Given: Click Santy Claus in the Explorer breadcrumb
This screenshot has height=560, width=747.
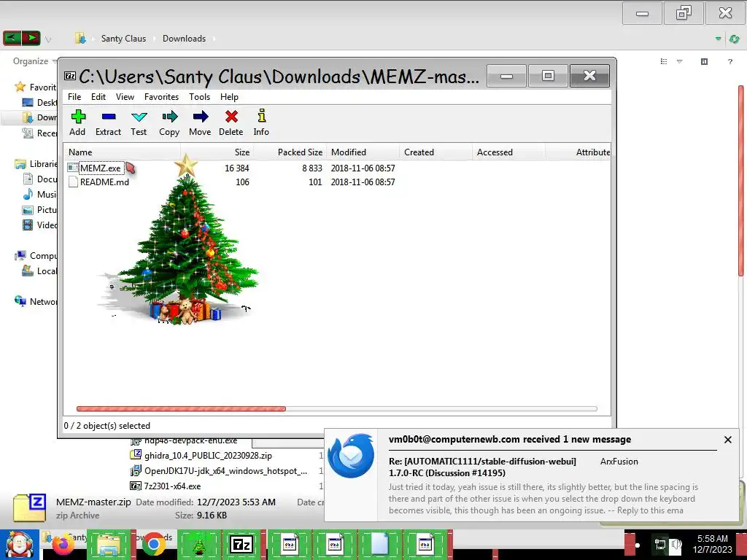Looking at the screenshot, I should point(123,39).
